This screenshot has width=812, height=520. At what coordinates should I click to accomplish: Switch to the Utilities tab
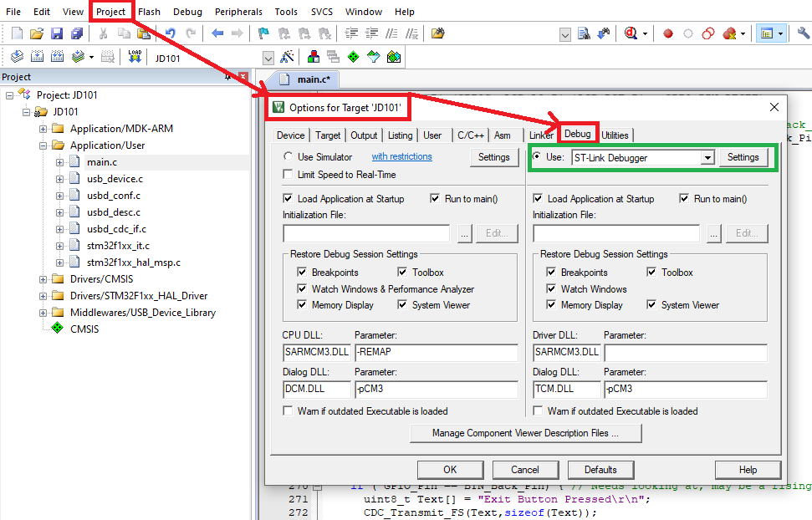click(615, 135)
